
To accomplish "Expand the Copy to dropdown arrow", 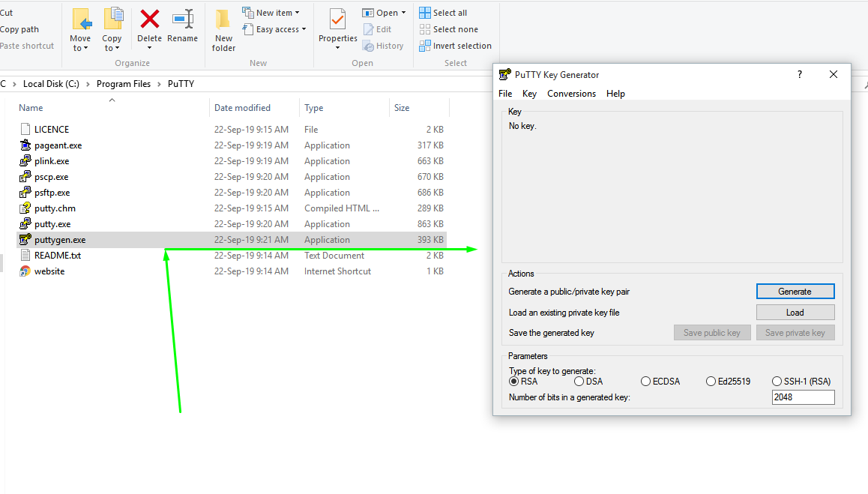I will click(118, 49).
